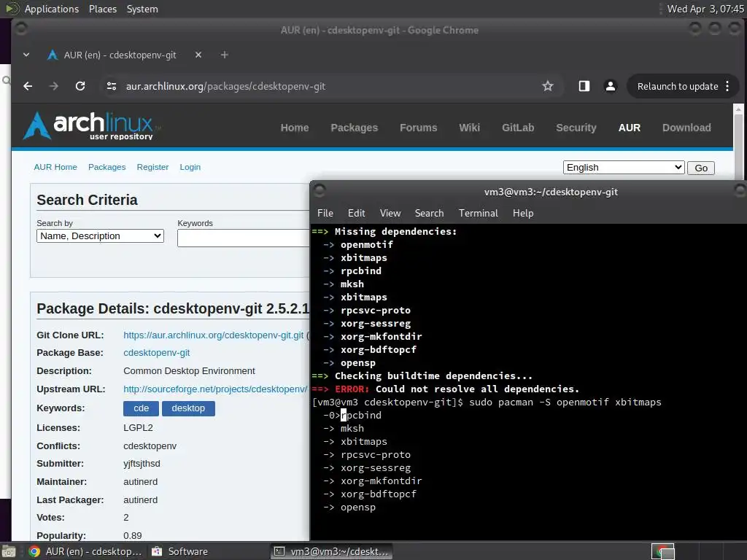The image size is (747, 560).
Task: Click the address bar URL
Action: click(x=225, y=86)
